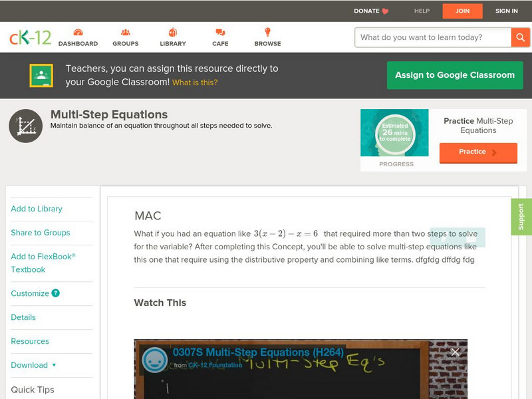Click Assign to Google Classroom button
The height and width of the screenshot is (399, 532).
[455, 75]
